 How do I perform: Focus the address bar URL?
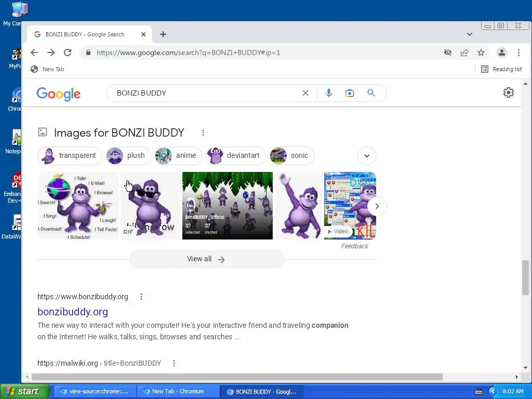coord(188,52)
